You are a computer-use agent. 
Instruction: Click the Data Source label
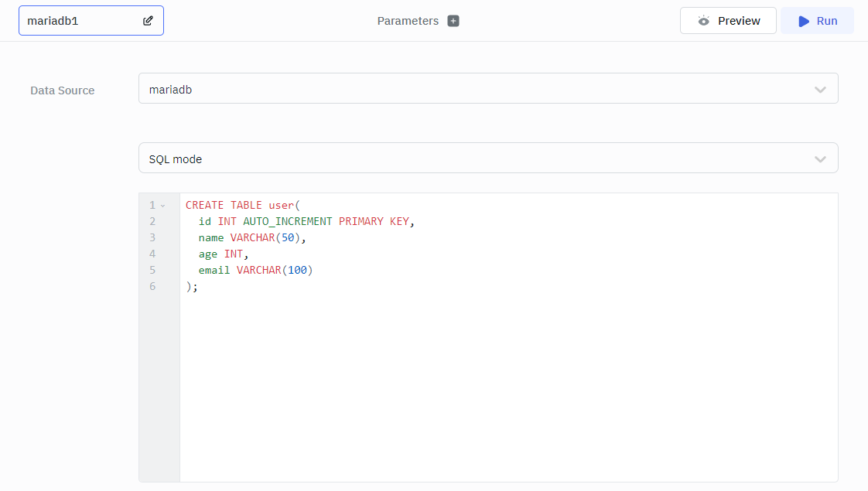(x=62, y=90)
